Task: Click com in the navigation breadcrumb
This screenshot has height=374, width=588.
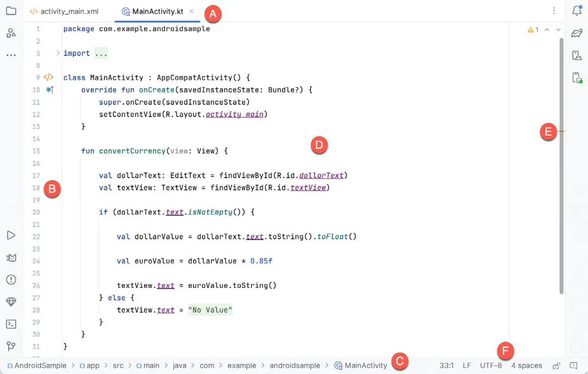Action: 207,366
